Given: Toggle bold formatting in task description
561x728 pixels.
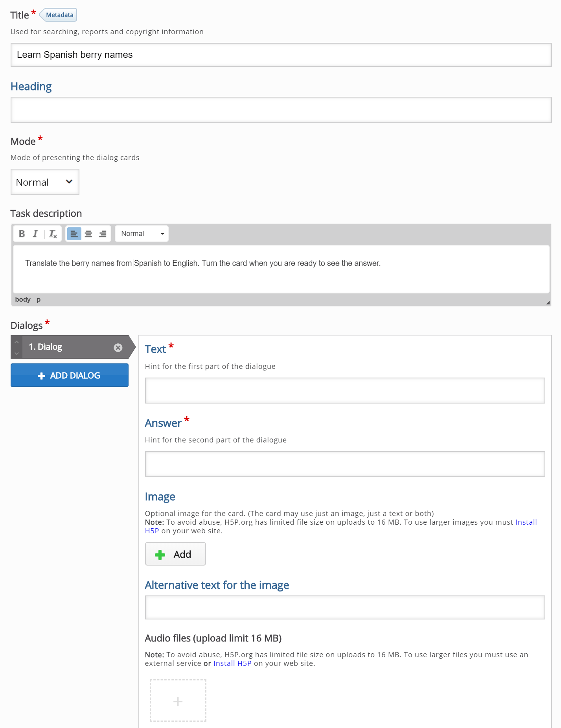Looking at the screenshot, I should (22, 234).
